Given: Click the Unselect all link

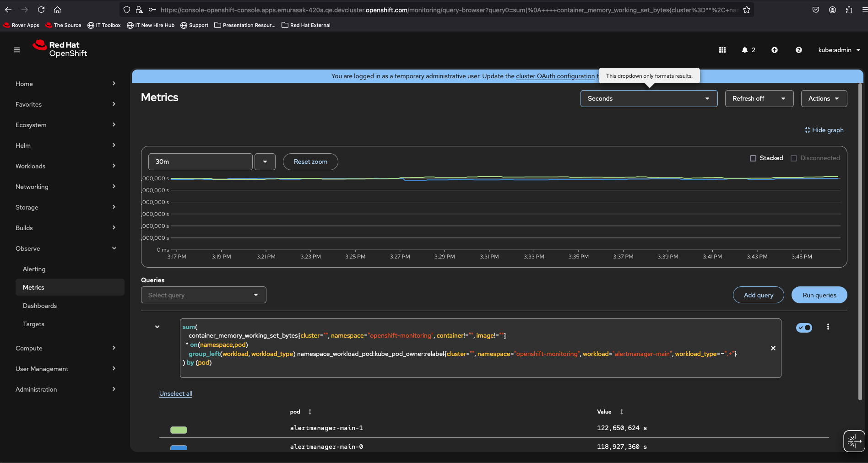Looking at the screenshot, I should tap(176, 393).
